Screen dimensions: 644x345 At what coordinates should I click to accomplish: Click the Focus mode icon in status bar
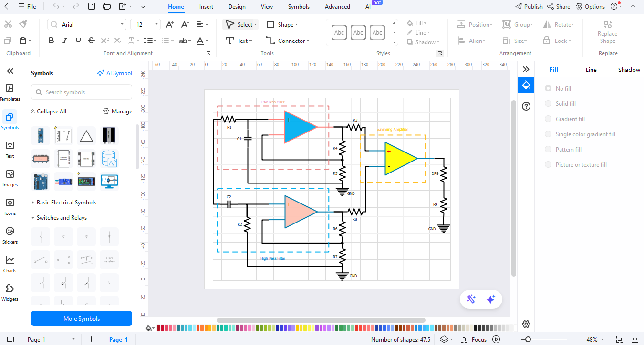coord(464,339)
